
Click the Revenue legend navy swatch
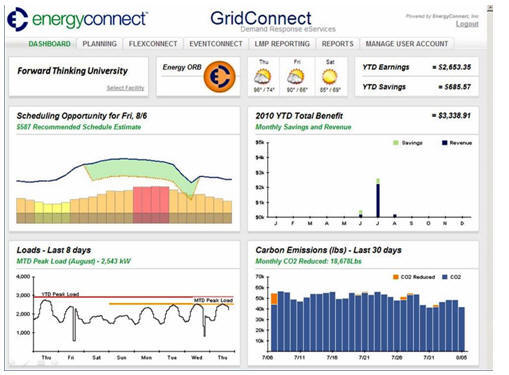(444, 143)
